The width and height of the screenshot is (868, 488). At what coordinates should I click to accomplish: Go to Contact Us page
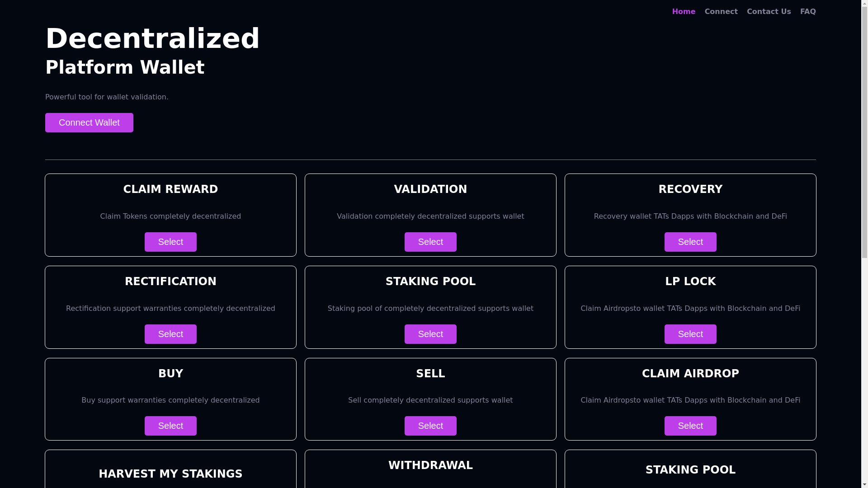[769, 11]
